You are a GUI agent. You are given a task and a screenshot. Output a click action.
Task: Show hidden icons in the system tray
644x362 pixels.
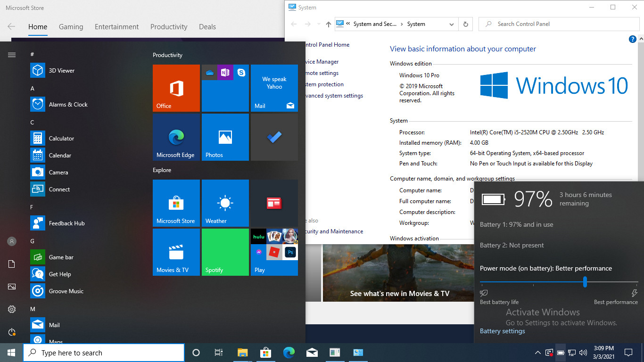(537, 353)
